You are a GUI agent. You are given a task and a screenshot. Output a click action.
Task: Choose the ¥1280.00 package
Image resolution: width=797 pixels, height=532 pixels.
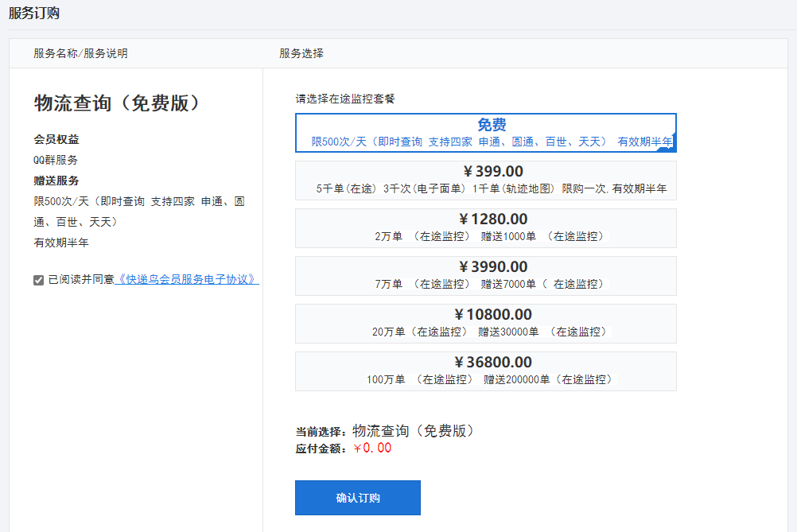(x=485, y=228)
